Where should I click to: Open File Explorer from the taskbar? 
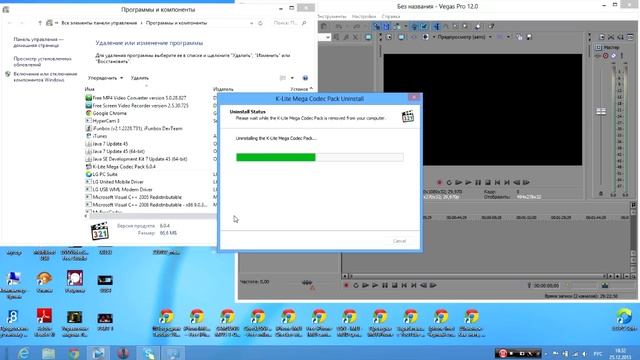point(48,353)
